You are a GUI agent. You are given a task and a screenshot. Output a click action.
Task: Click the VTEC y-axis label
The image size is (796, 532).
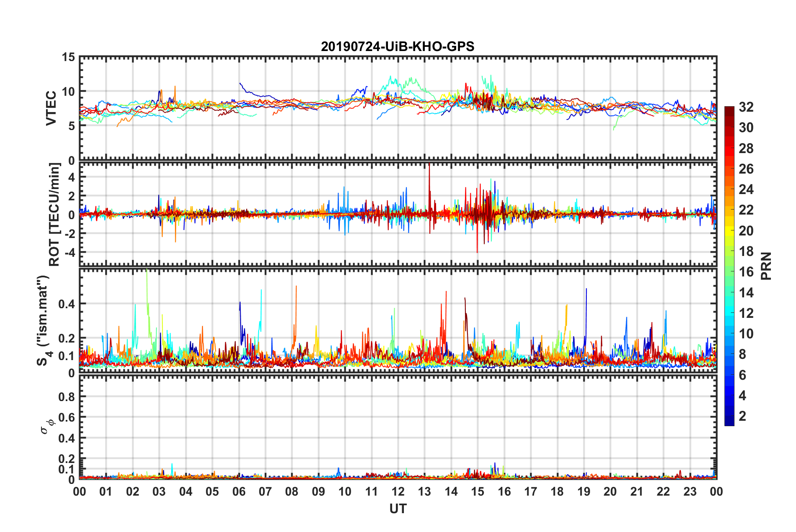51,108
